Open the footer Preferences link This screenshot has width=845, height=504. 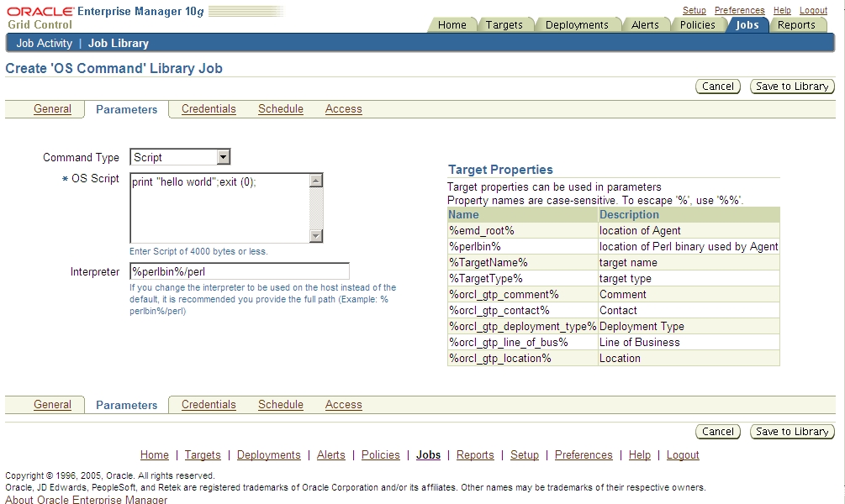[x=584, y=455]
